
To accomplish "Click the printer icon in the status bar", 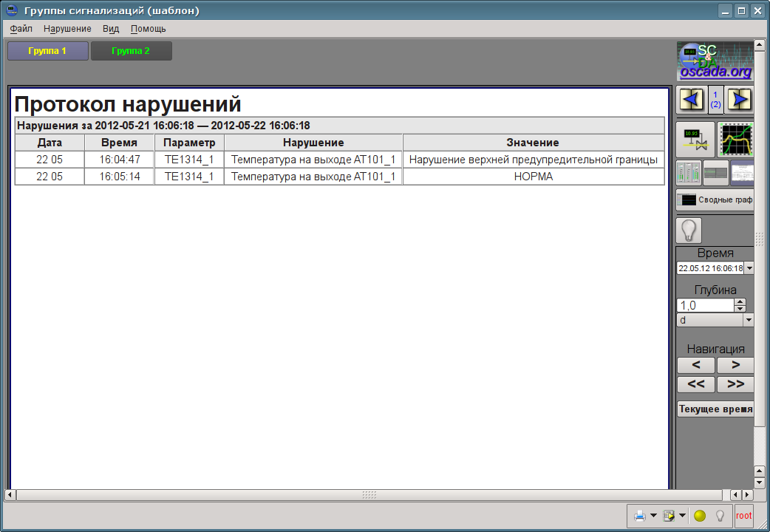I will (639, 516).
